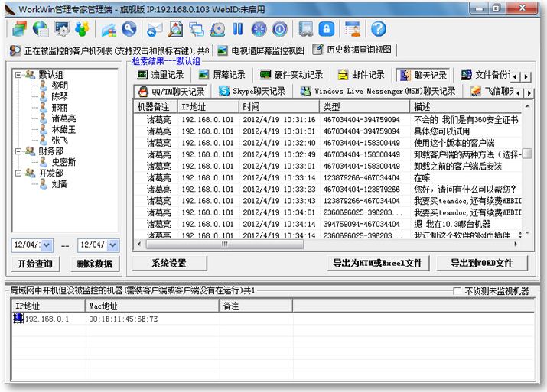
Task: Click the round blue power button icon
Action: point(280,29)
